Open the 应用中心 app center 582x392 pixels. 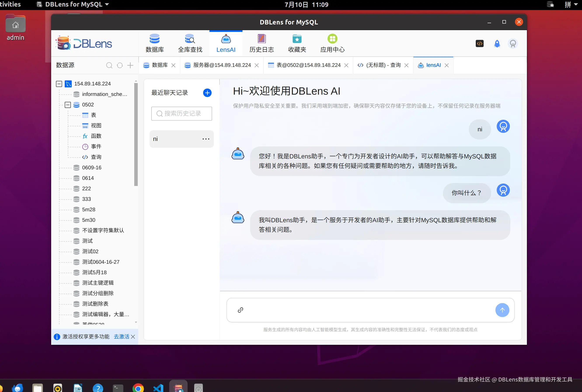pos(332,43)
